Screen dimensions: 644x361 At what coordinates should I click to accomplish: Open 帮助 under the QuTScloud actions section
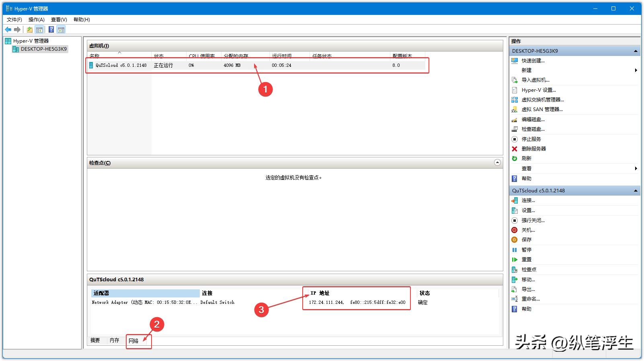[x=526, y=309]
